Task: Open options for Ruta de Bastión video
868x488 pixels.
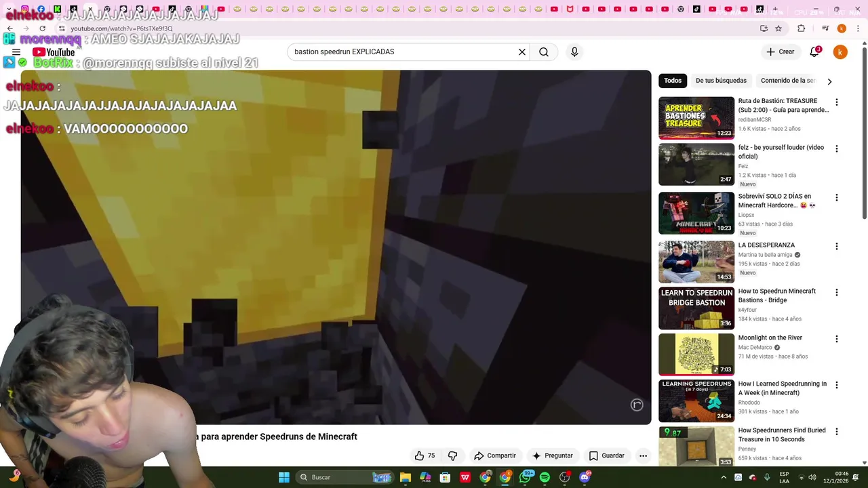Action: click(x=837, y=102)
